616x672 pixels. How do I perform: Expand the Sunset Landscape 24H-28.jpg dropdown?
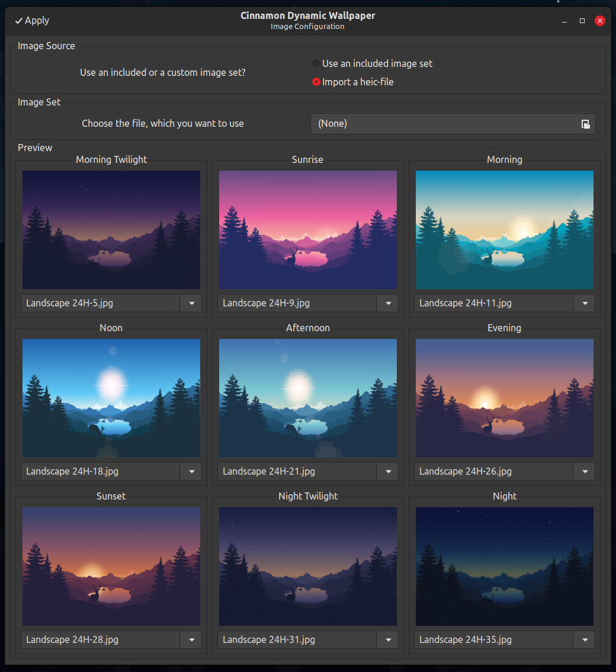(x=191, y=640)
